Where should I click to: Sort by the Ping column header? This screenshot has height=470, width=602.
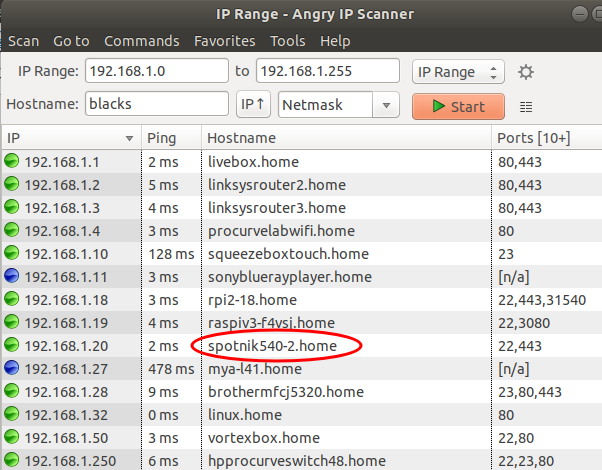pyautogui.click(x=172, y=138)
